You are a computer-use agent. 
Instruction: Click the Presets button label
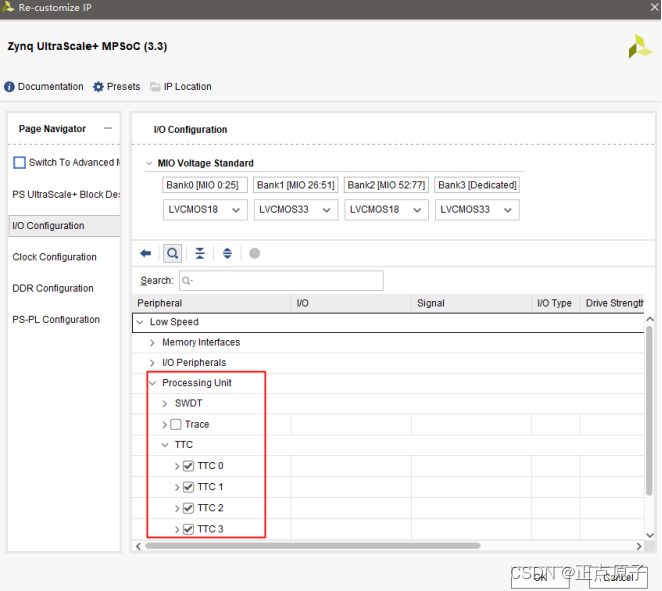(x=123, y=87)
